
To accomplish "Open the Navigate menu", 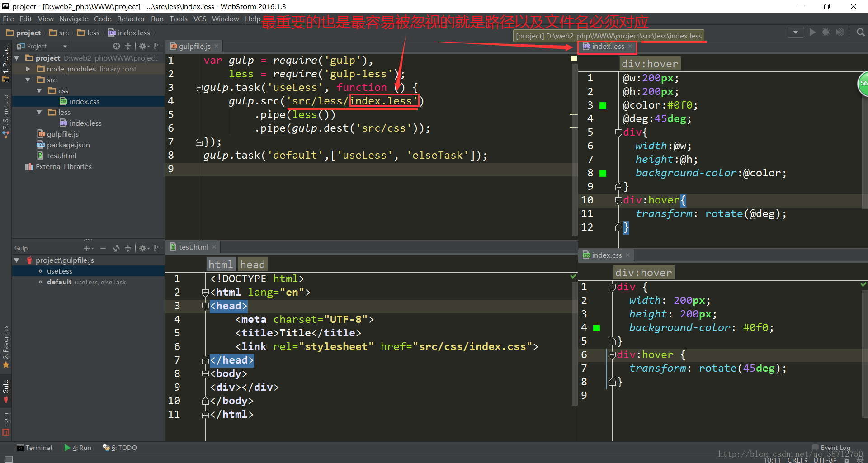I will (x=74, y=19).
